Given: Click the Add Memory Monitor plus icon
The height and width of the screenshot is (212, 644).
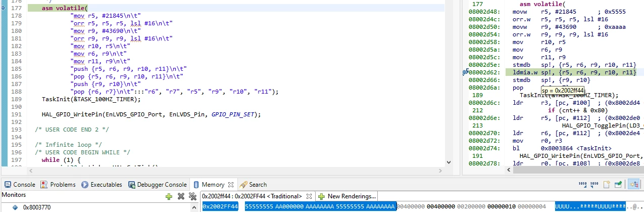Looking at the screenshot, I should [169, 196].
